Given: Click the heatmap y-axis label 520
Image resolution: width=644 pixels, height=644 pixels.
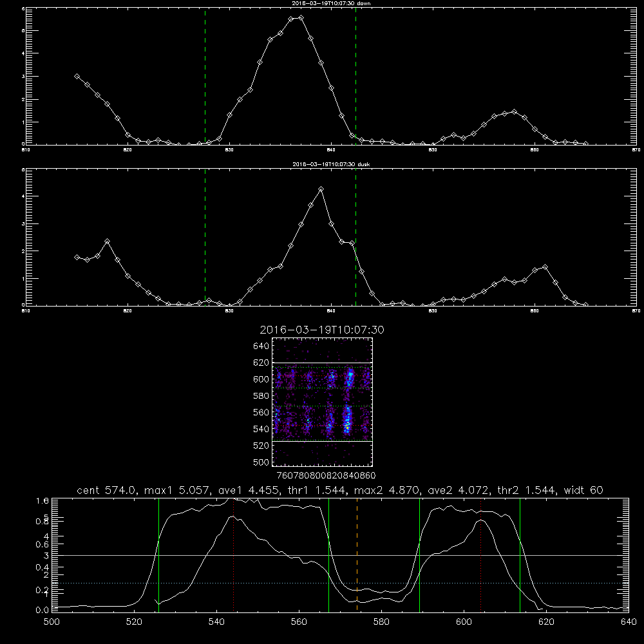Looking at the screenshot, I should pos(261,446).
